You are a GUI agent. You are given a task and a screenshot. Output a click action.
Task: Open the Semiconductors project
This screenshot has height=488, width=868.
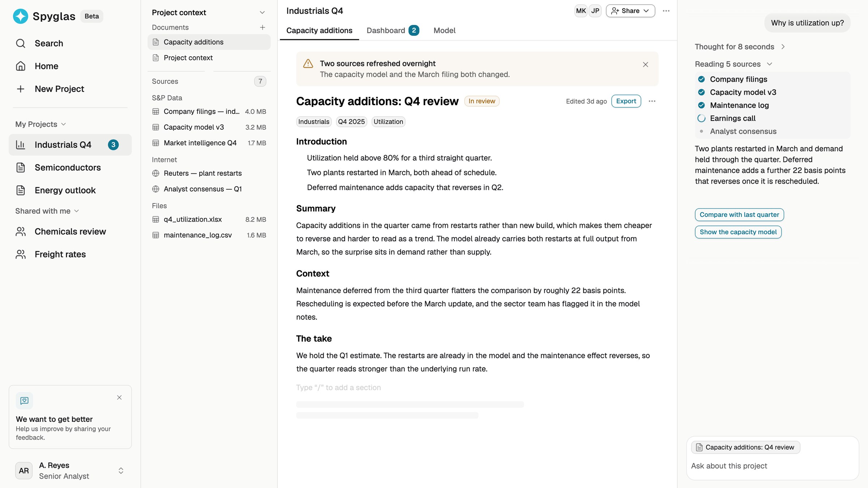[x=70, y=167]
